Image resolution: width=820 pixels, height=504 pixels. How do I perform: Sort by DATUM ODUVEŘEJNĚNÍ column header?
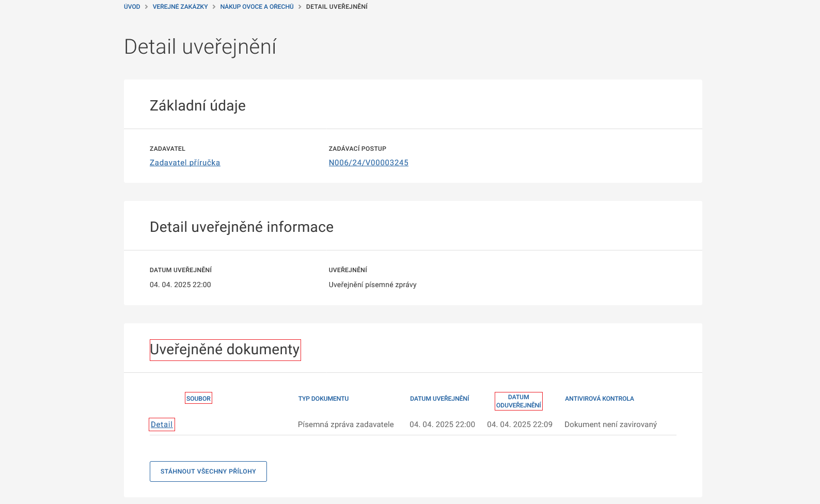(518, 401)
